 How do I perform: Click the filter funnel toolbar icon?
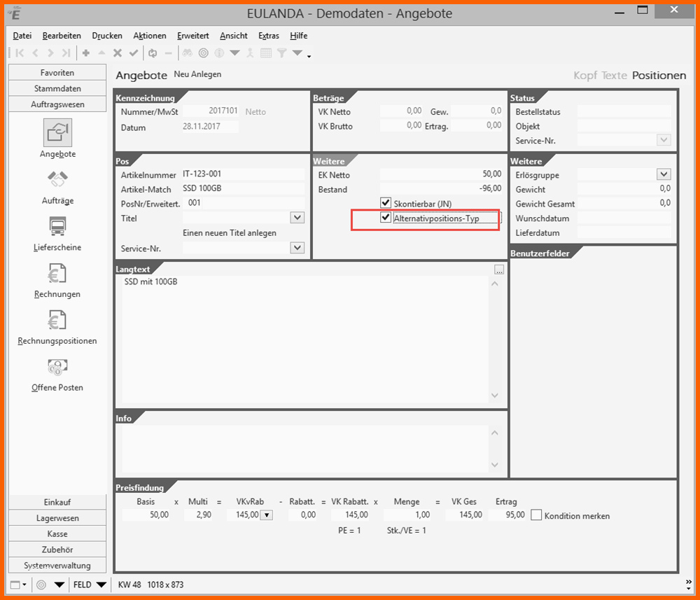pos(281,53)
